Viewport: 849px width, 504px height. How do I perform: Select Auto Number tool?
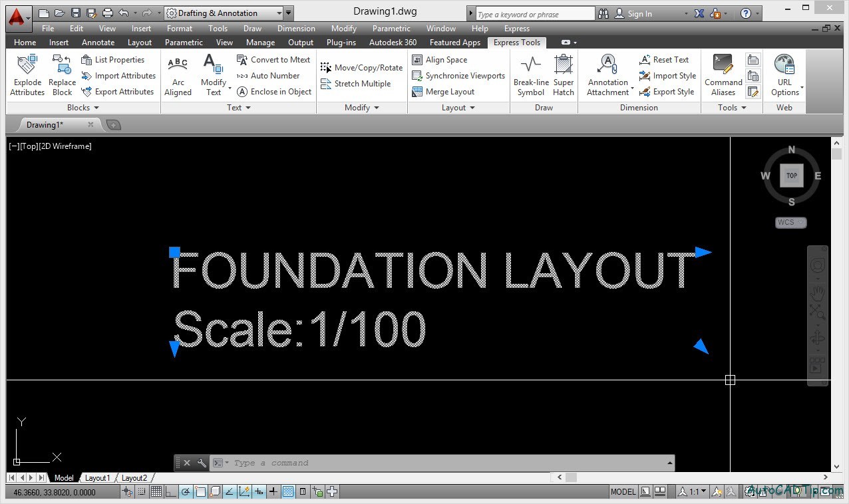click(268, 76)
